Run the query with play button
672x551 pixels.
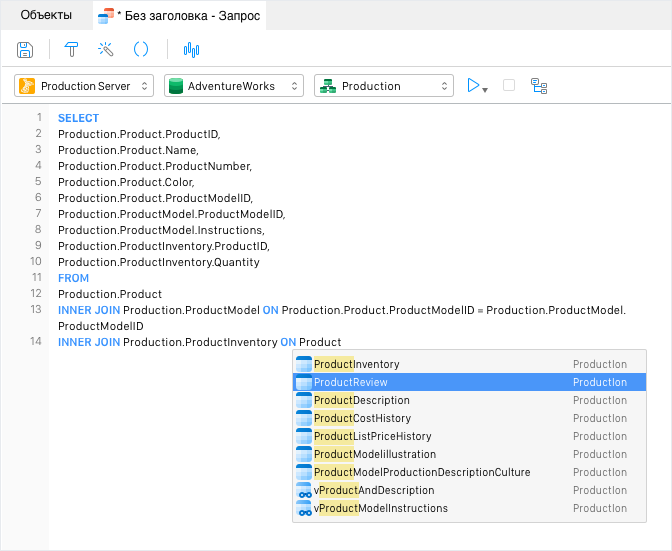tap(473, 85)
